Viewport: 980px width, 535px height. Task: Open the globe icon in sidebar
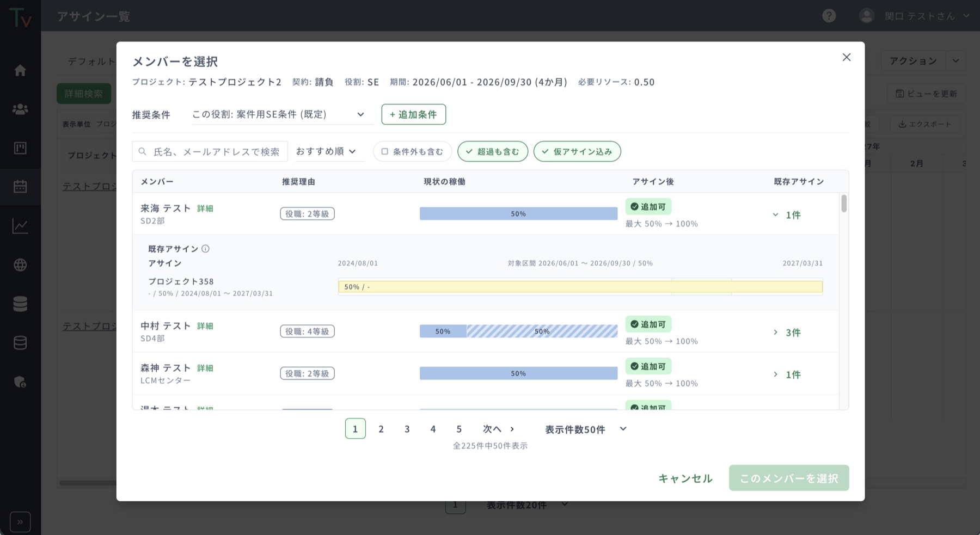(20, 265)
